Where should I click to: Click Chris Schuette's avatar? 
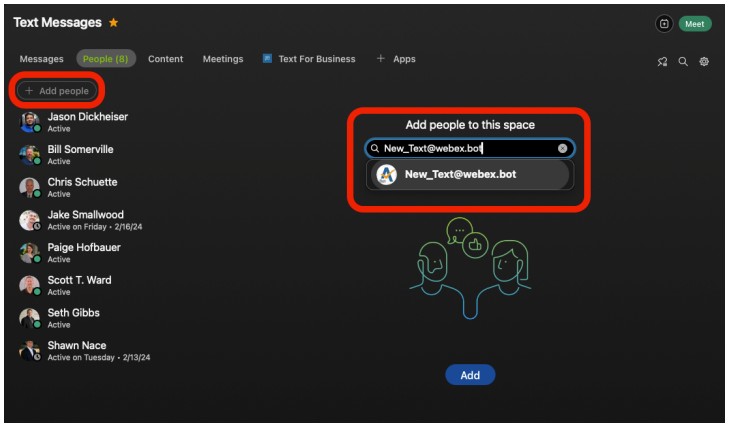click(29, 187)
